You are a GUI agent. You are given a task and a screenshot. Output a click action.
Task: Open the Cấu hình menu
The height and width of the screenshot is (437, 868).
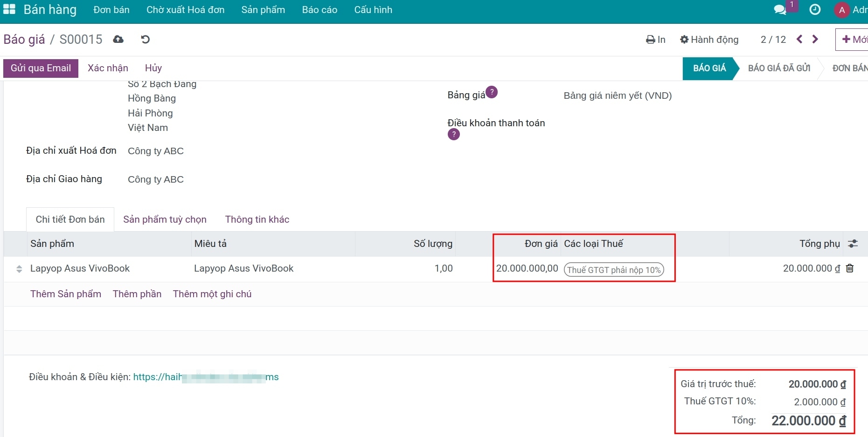[x=373, y=9]
